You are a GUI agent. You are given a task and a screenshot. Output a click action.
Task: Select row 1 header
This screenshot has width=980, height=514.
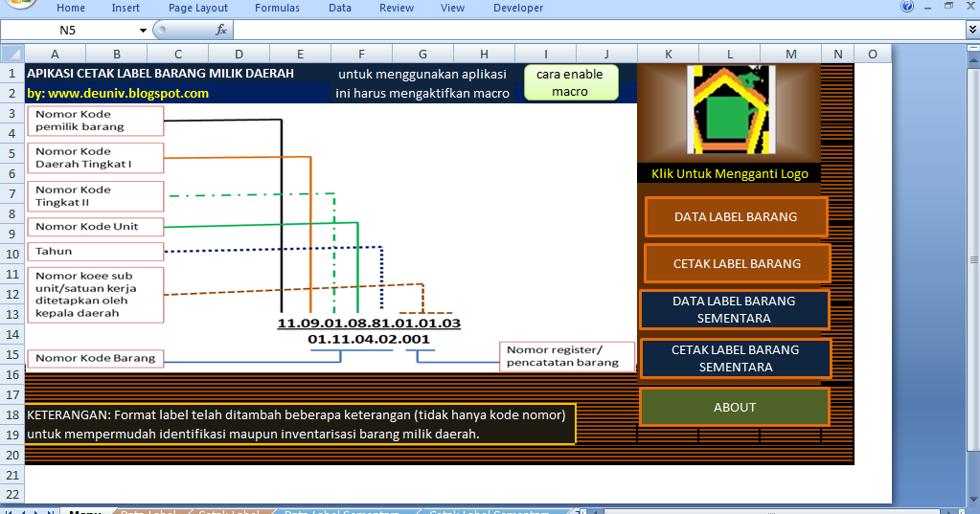tap(12, 73)
